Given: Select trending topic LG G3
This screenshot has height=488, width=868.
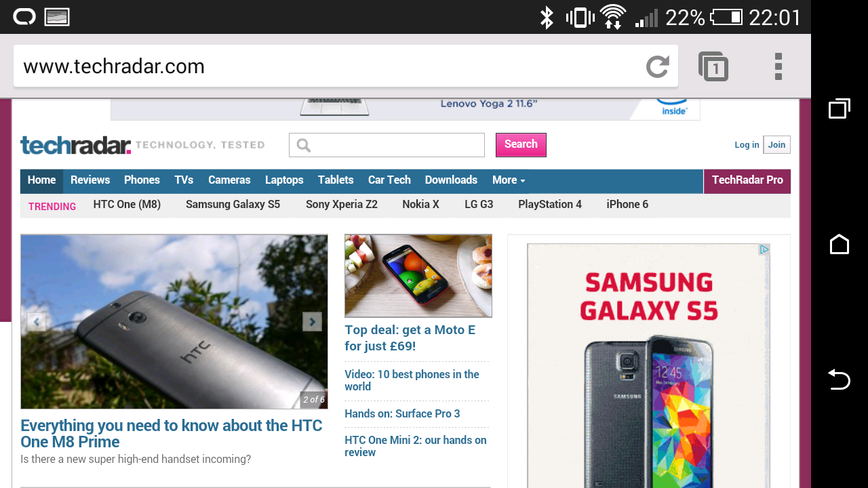Looking at the screenshot, I should click(479, 205).
